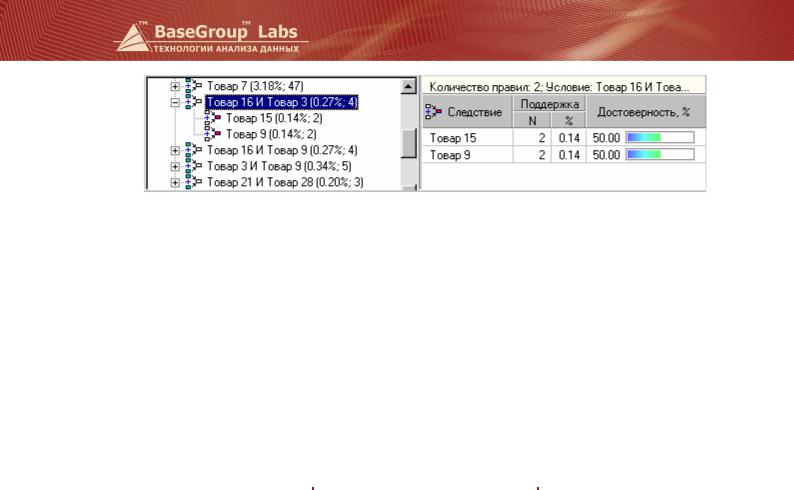The image size is (794, 490).
Task: Collapse the Товар 16 И Товар 3 node
Action: coord(175,102)
